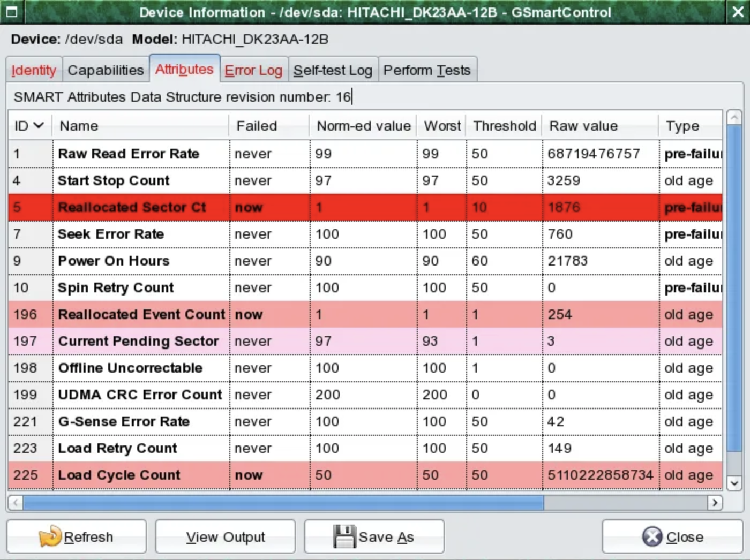The image size is (750, 560).
Task: Click left arrow of horizontal scrollbar
Action: 16,503
